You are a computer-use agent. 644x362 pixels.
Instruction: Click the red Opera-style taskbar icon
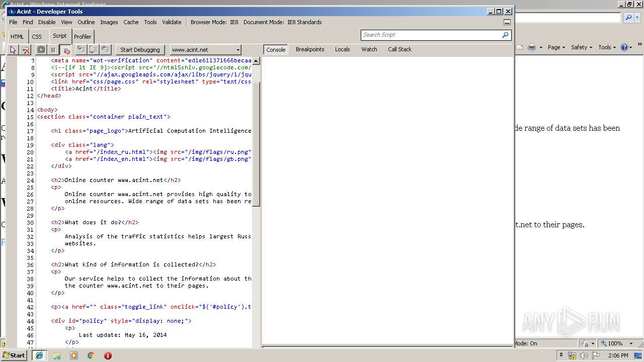pos(108,355)
